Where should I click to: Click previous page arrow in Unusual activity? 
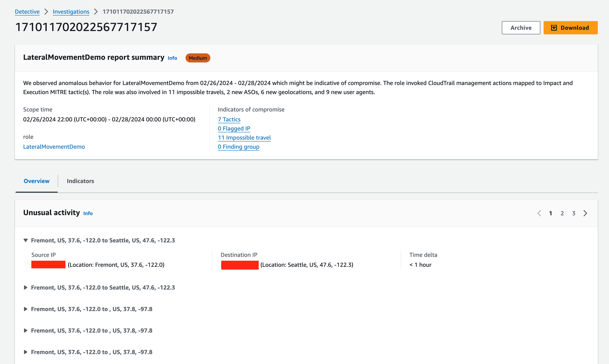click(539, 213)
